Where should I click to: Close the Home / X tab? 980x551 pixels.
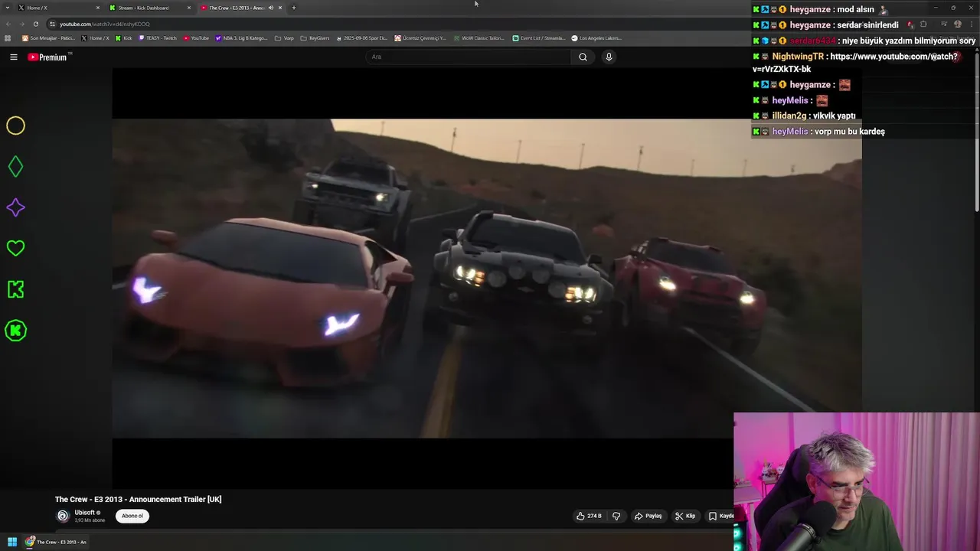pos(98,8)
